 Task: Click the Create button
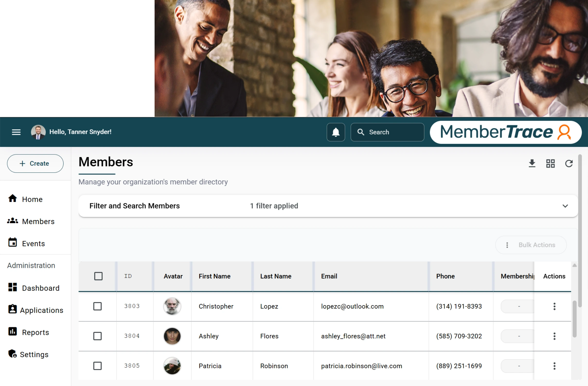click(35, 163)
